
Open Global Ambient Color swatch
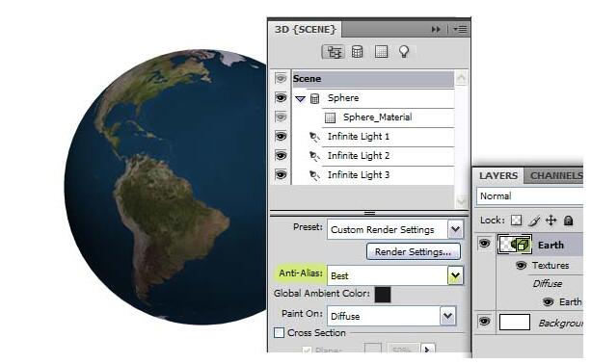pos(383,295)
